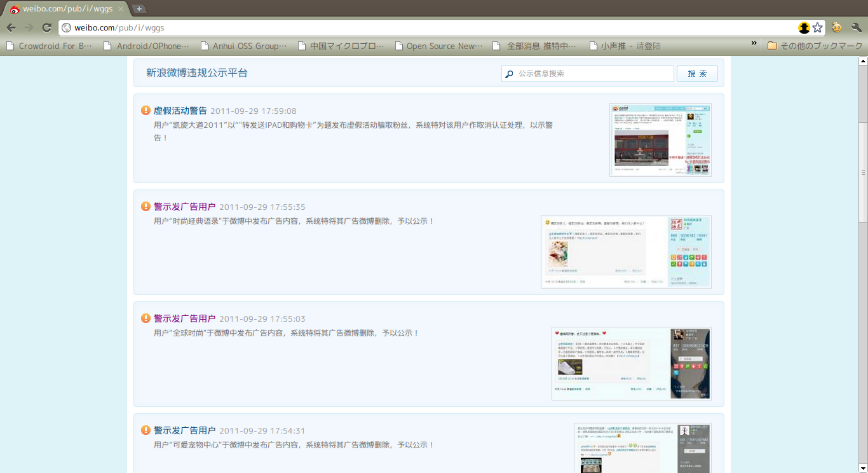Open the 警示发广告用户 notice dated 17:54:31

pos(185,430)
